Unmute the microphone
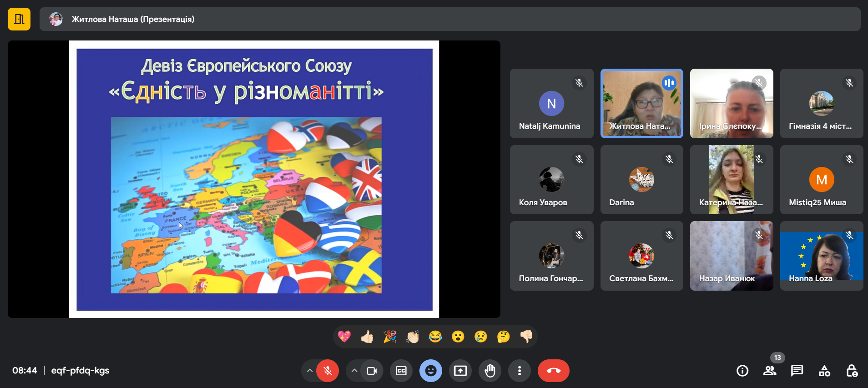868x388 pixels. [328, 371]
